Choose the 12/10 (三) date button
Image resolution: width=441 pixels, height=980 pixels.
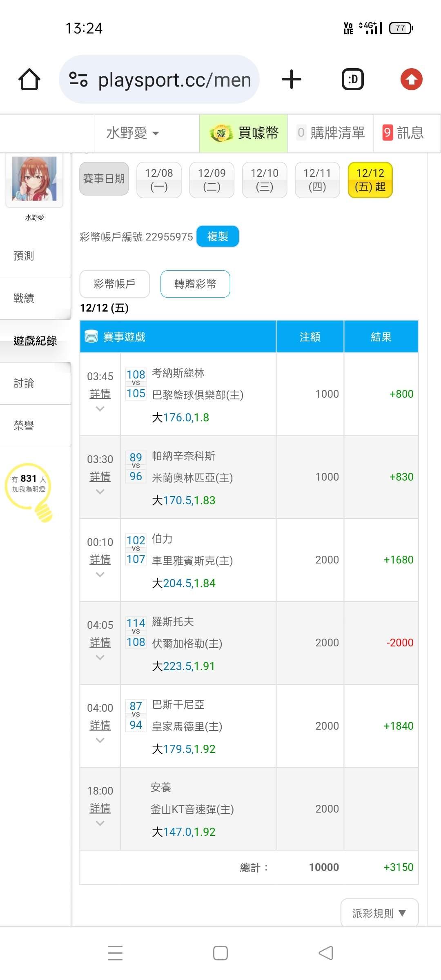tap(264, 180)
